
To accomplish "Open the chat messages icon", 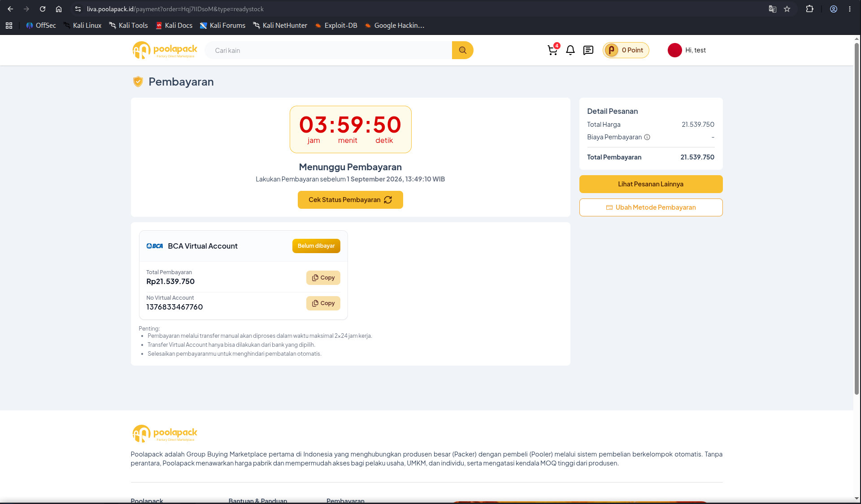I will tap(588, 50).
